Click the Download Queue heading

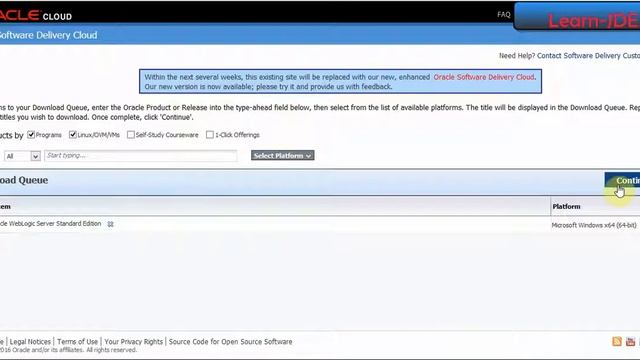click(24, 180)
